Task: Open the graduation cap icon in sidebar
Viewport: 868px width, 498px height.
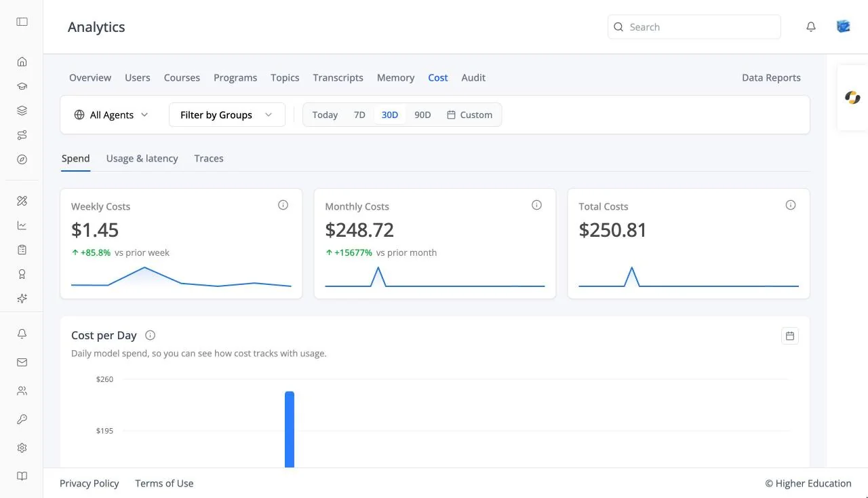Action: pyautogui.click(x=22, y=86)
